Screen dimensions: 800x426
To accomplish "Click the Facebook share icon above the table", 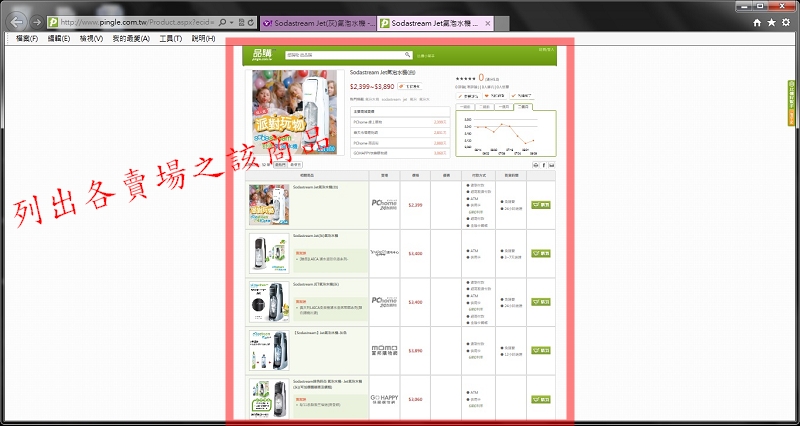I will click(544, 165).
